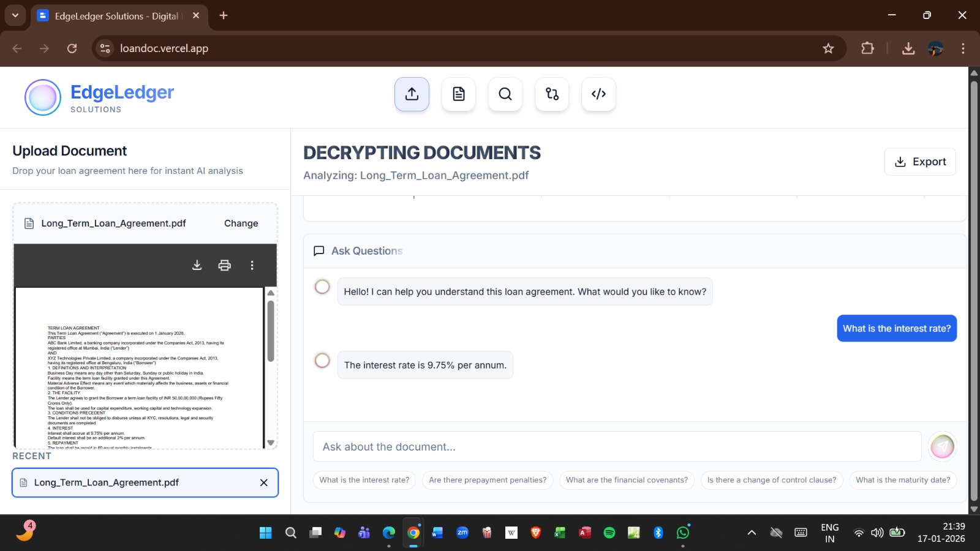
Task: Open browser extensions puzzle icon
Action: (867, 48)
